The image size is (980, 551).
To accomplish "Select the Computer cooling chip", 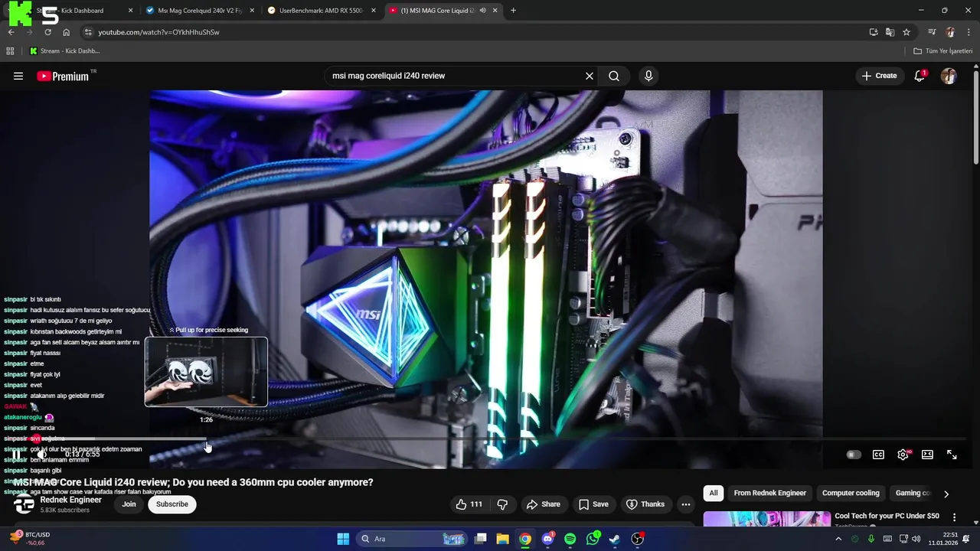I will coord(851,493).
